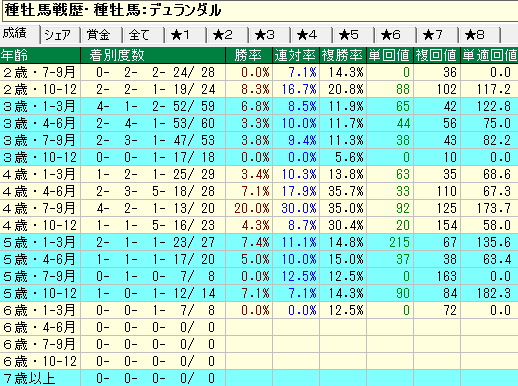518x386 pixels.
Task: Click the 154 複回値 cell
Action: [437, 225]
